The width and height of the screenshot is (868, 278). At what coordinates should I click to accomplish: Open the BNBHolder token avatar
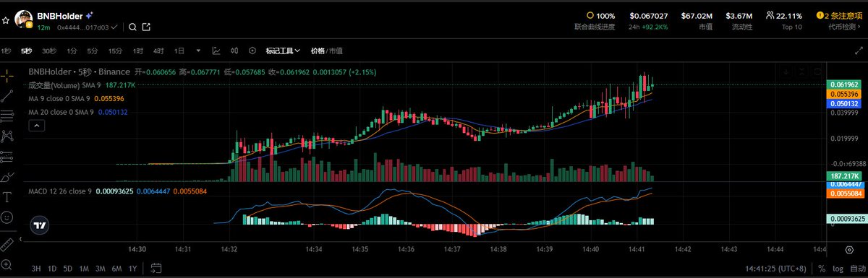click(x=23, y=19)
